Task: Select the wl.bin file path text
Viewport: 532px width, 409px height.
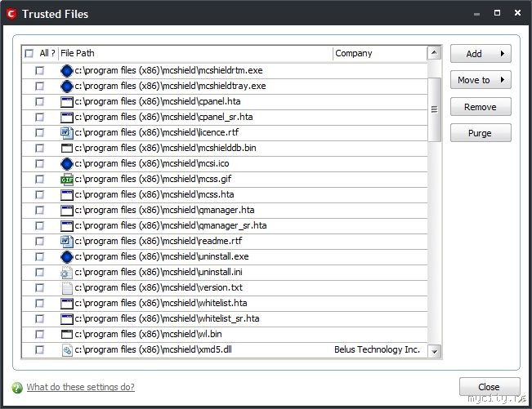Action: pos(148,335)
